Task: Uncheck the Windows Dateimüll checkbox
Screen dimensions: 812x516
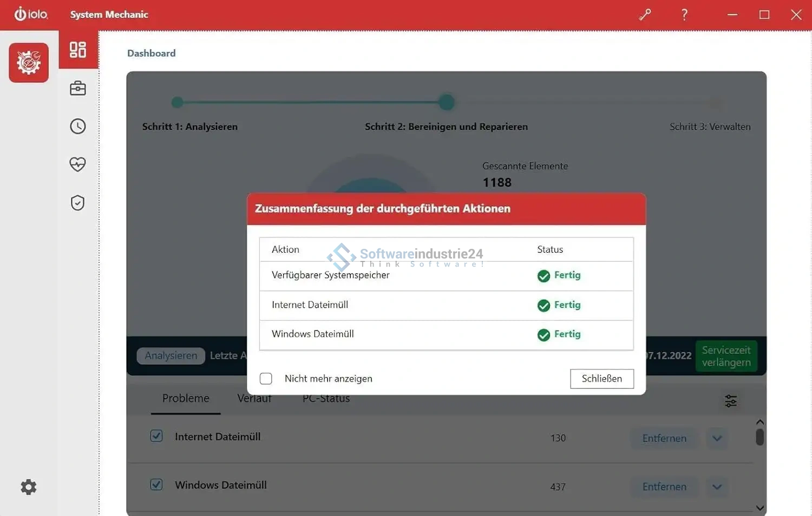Action: click(156, 485)
